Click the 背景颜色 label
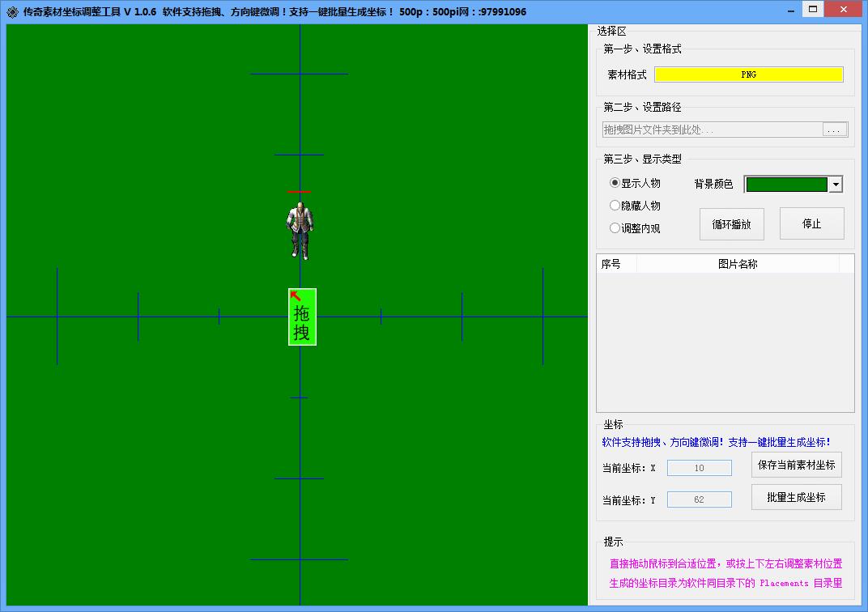 click(x=713, y=184)
